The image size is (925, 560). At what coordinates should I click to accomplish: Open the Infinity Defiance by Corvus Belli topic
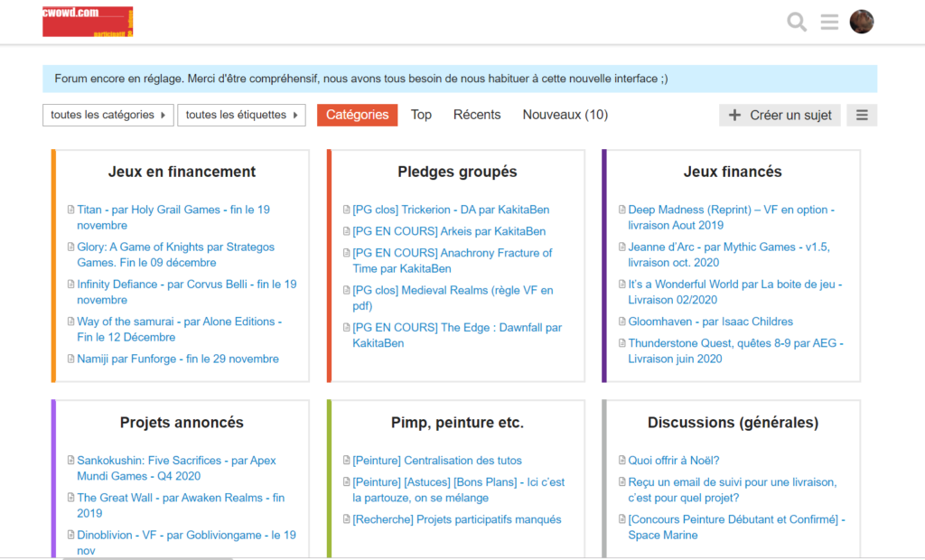(x=187, y=292)
